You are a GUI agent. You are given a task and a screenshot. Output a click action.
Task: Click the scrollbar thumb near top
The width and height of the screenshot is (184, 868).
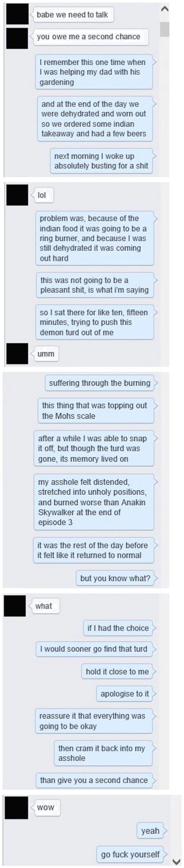pos(164,29)
